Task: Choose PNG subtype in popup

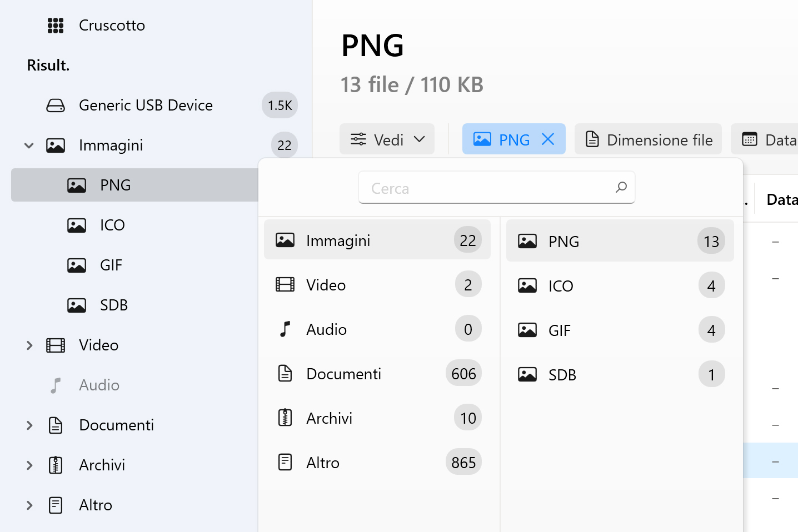Action: [x=620, y=241]
